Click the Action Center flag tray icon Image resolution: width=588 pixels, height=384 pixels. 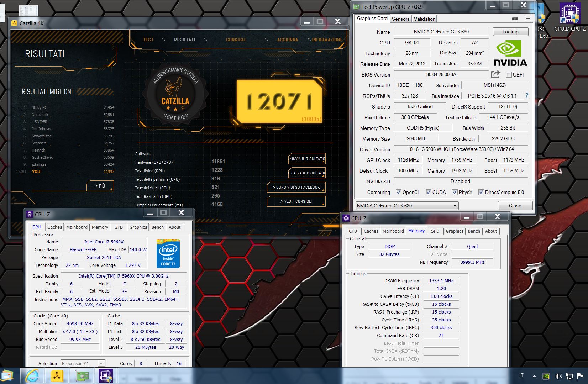tap(581, 376)
